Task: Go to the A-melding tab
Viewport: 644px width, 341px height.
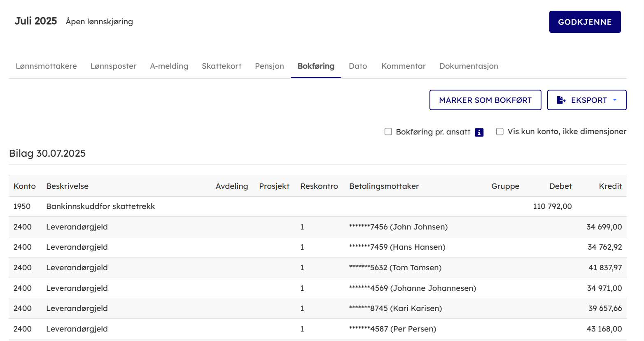Action: pos(169,66)
